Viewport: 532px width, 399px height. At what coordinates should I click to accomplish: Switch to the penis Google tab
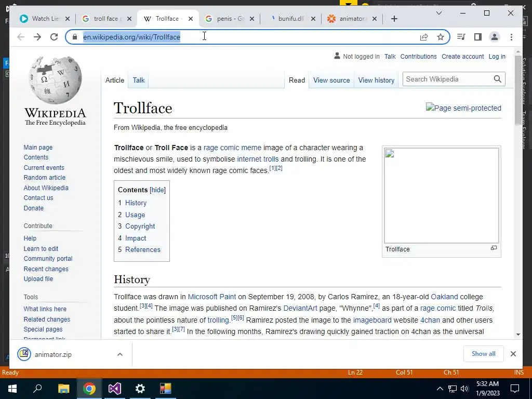tap(230, 19)
